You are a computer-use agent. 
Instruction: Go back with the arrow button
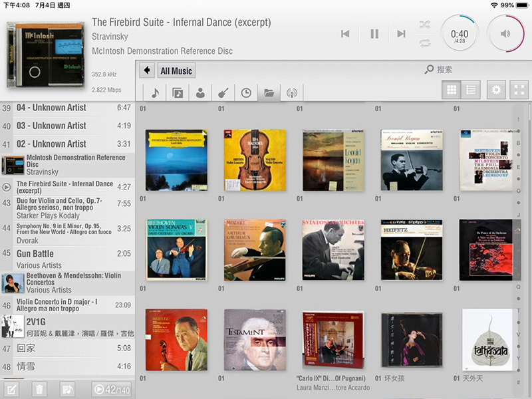pyautogui.click(x=147, y=70)
